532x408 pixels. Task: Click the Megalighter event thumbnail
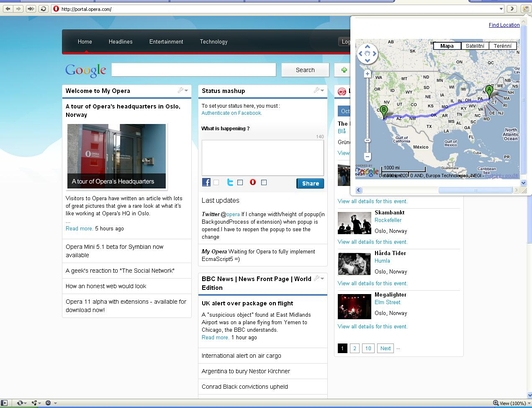tap(354, 307)
